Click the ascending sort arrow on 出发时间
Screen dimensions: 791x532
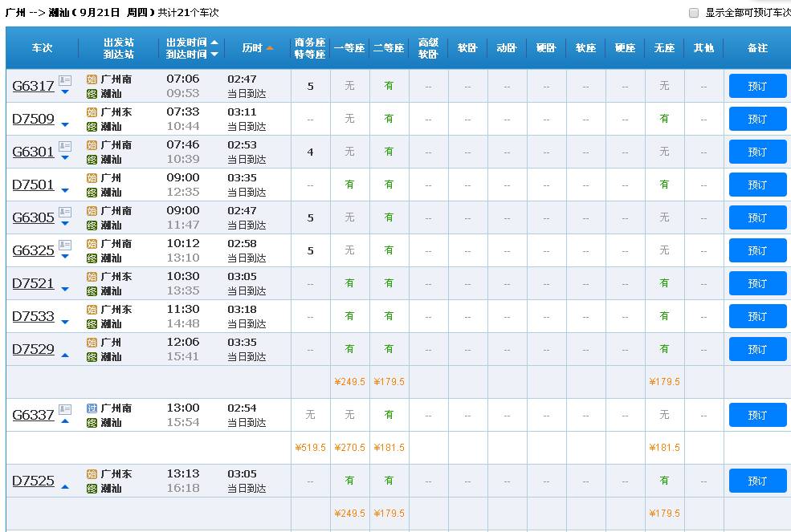coord(214,43)
